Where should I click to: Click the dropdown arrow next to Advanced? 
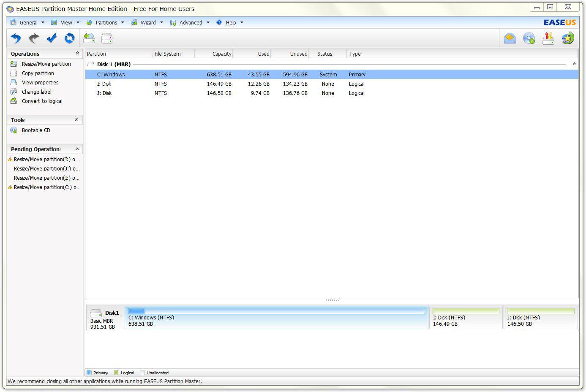pyautogui.click(x=208, y=22)
